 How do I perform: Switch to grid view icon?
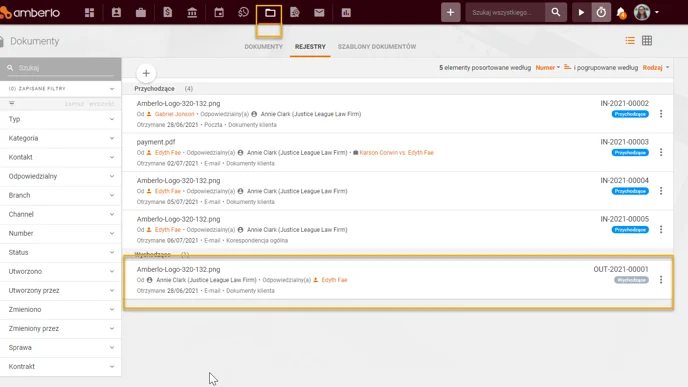[647, 41]
